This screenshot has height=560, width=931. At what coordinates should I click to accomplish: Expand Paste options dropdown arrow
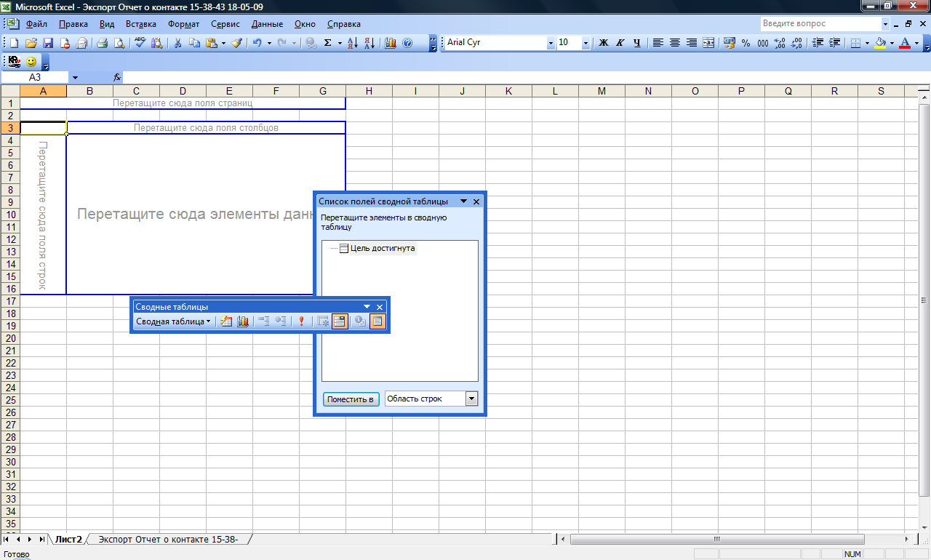tap(223, 43)
